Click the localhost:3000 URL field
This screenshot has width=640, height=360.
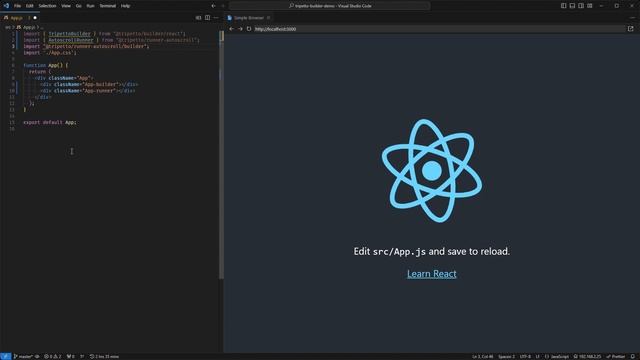click(439, 29)
